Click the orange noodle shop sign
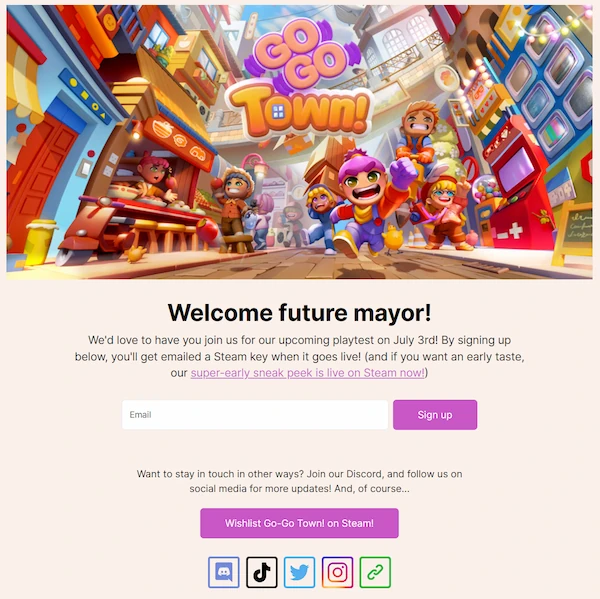The width and height of the screenshot is (600, 599). (x=179, y=142)
